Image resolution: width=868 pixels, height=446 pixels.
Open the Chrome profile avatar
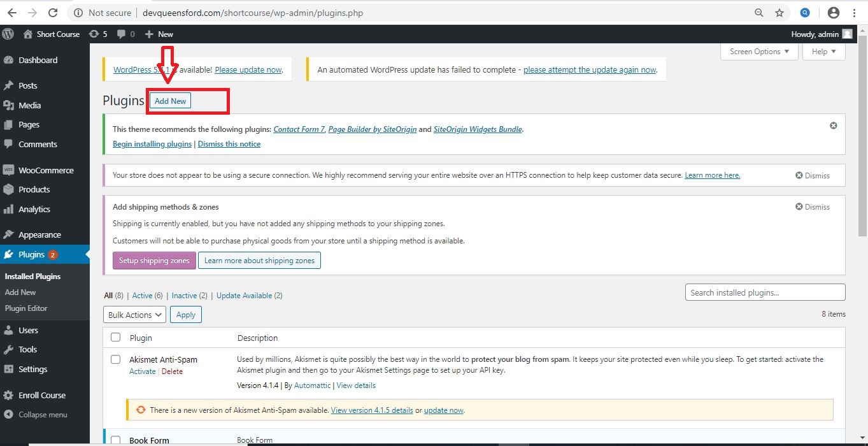[833, 13]
